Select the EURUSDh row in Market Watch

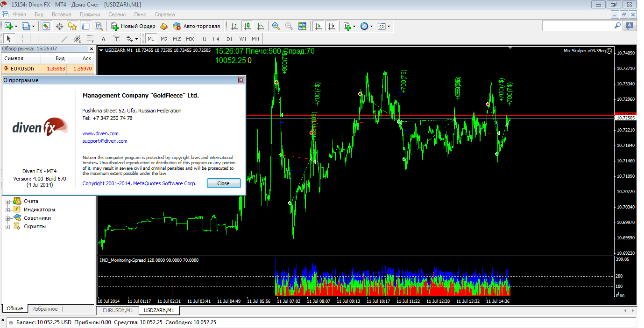click(48, 69)
